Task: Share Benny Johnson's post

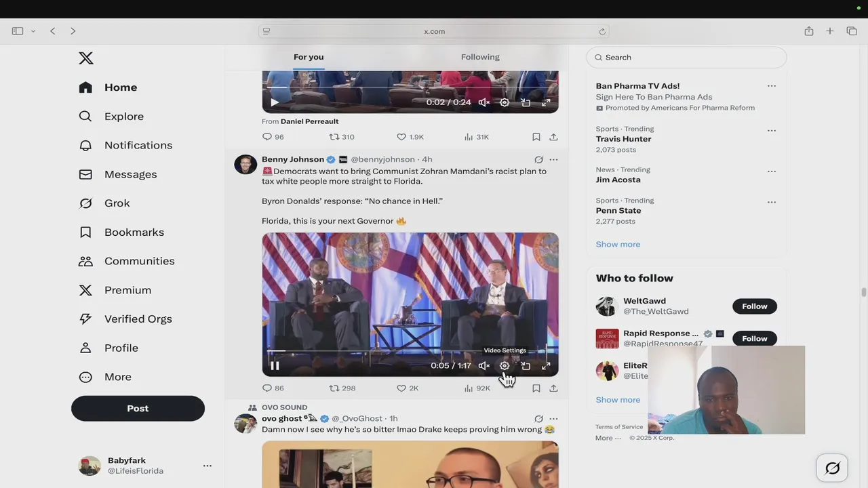Action: pyautogui.click(x=553, y=388)
